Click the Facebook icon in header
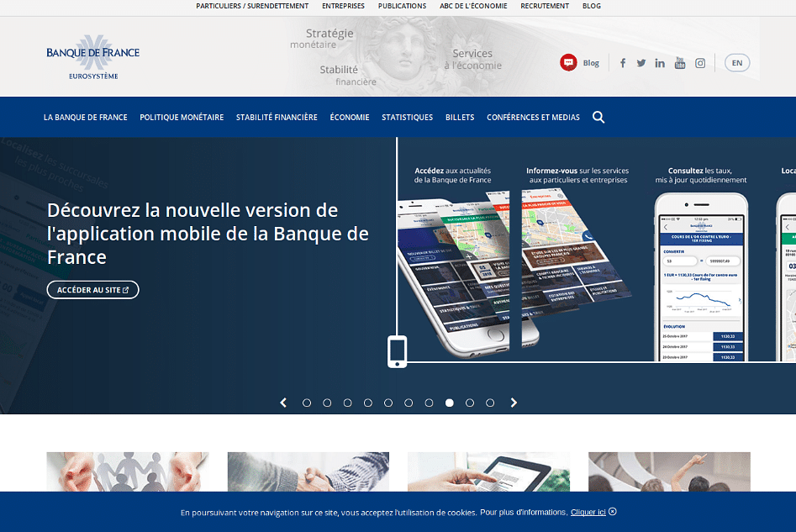Screen dimensions: 796x532 click(x=623, y=63)
